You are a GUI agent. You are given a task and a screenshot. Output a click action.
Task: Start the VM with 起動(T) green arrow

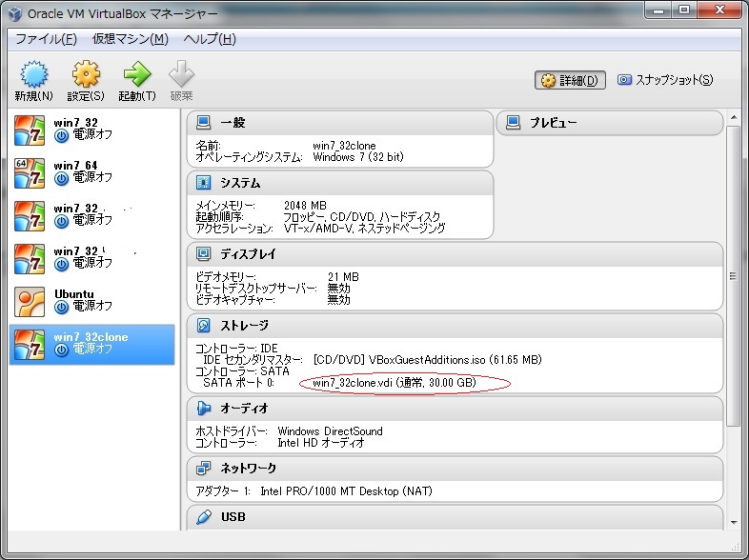(x=137, y=74)
